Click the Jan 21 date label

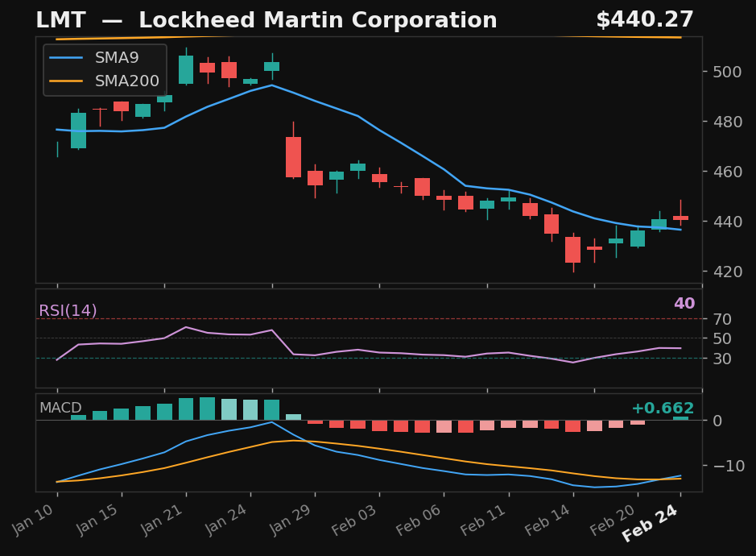coord(162,520)
